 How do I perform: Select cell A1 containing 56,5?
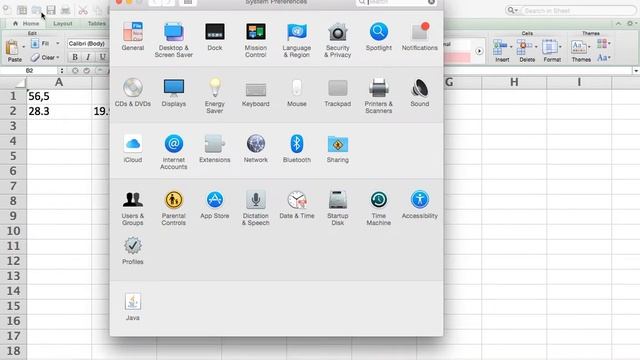pyautogui.click(x=59, y=96)
